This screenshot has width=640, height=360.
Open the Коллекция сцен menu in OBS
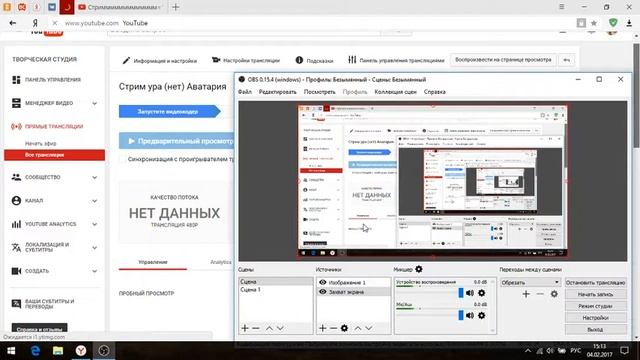(x=396, y=92)
